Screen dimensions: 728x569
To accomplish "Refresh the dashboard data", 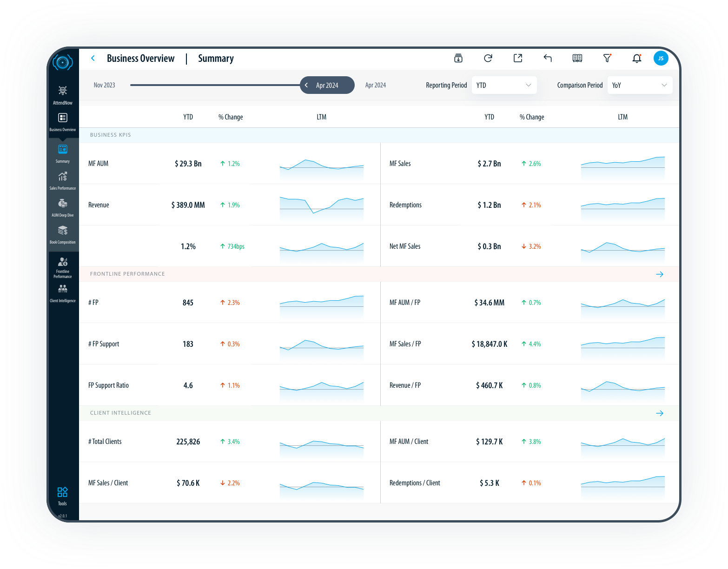I will 488,58.
